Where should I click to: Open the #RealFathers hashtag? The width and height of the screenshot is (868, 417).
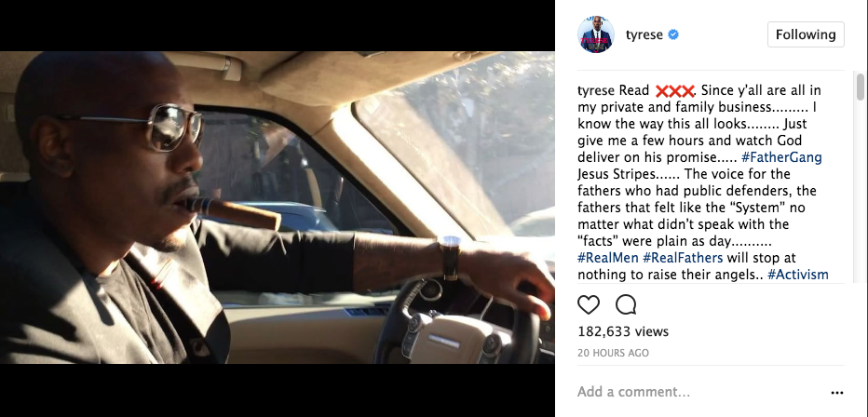tap(683, 258)
